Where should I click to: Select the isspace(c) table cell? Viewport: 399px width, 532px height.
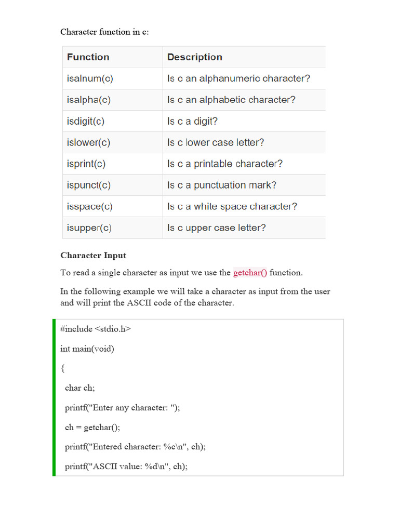click(90, 206)
